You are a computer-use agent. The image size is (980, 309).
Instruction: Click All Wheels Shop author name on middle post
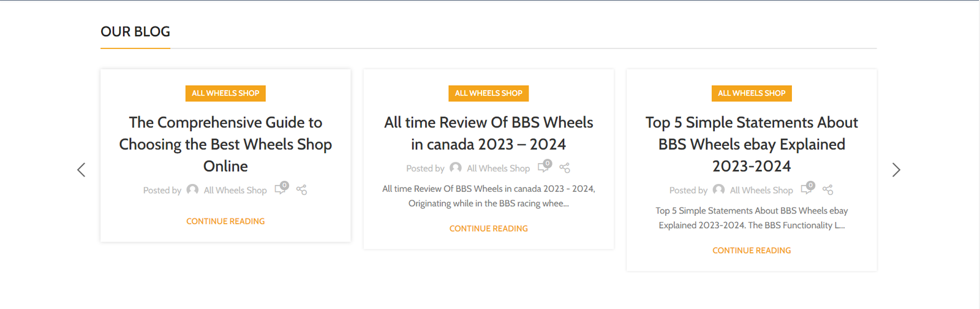point(498,169)
